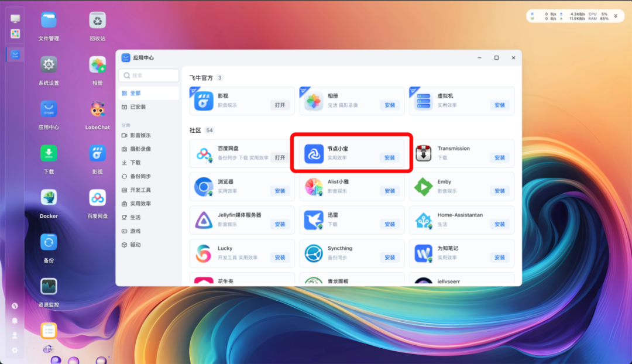This screenshot has height=364, width=632.
Task: Open the user profile icon in dock
Action: [15, 335]
